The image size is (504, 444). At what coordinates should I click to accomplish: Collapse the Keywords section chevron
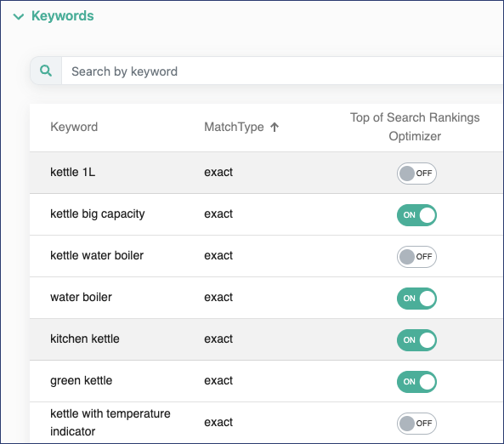point(19,16)
